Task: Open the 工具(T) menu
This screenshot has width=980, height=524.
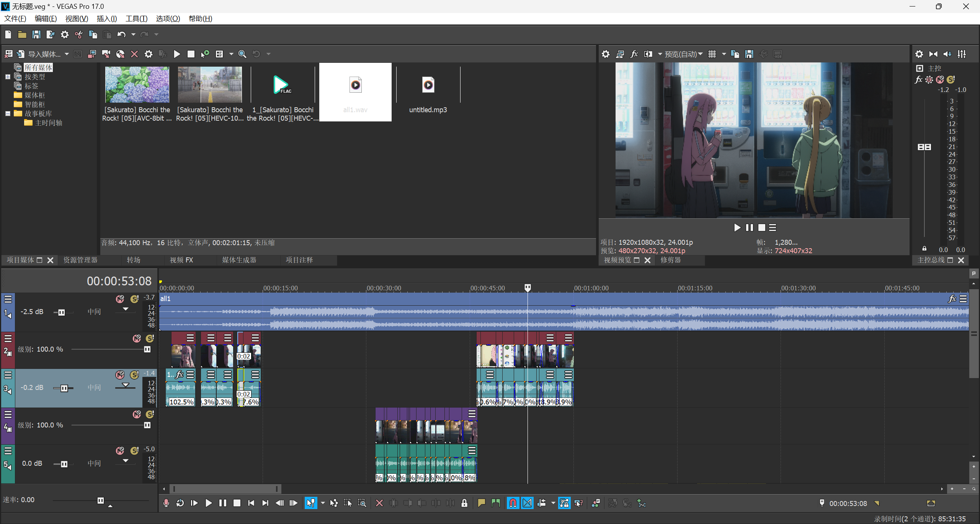Action: [x=136, y=18]
